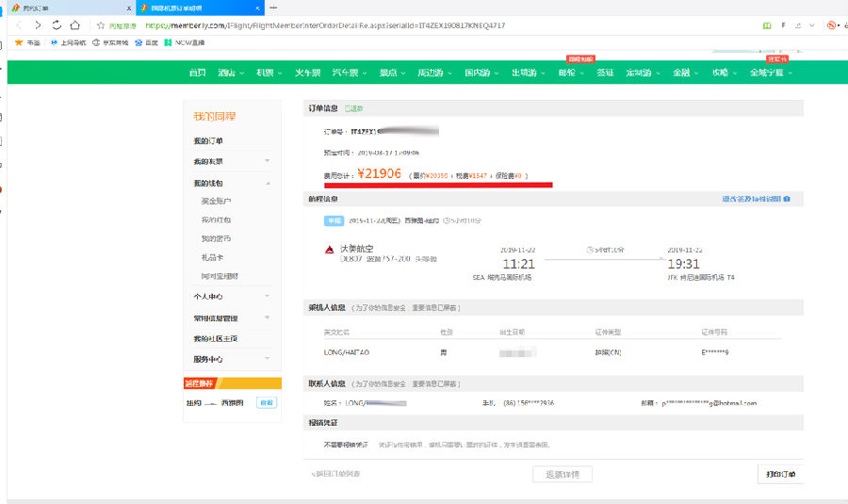The height and width of the screenshot is (504, 848).
Task: Click the browser forward arrow
Action: (38, 25)
